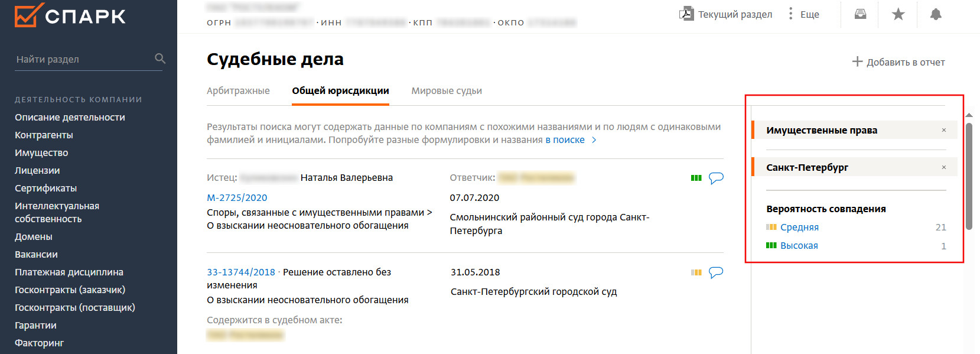The width and height of the screenshot is (980, 354).
Task: Open comment bubble for case M-2725/2020
Action: pos(716,178)
